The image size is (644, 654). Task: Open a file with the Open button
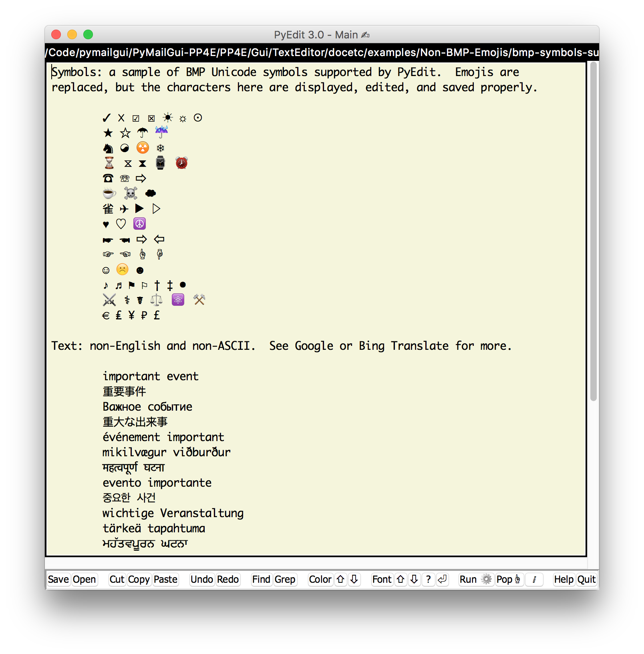pos(84,580)
